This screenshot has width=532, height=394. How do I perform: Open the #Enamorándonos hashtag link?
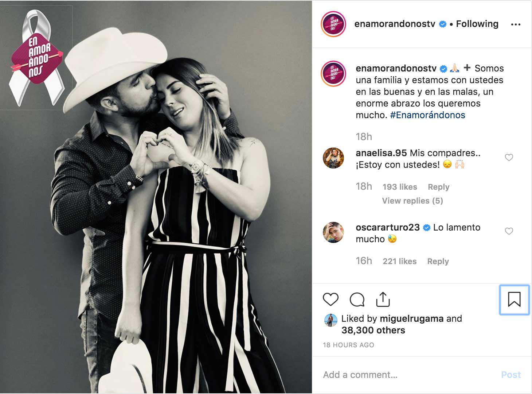[x=427, y=115]
